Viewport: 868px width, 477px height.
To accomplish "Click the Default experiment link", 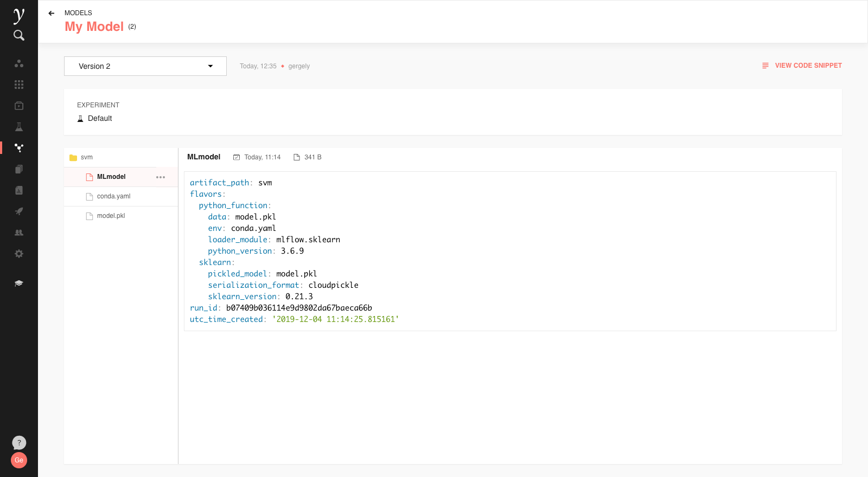I will tap(100, 119).
